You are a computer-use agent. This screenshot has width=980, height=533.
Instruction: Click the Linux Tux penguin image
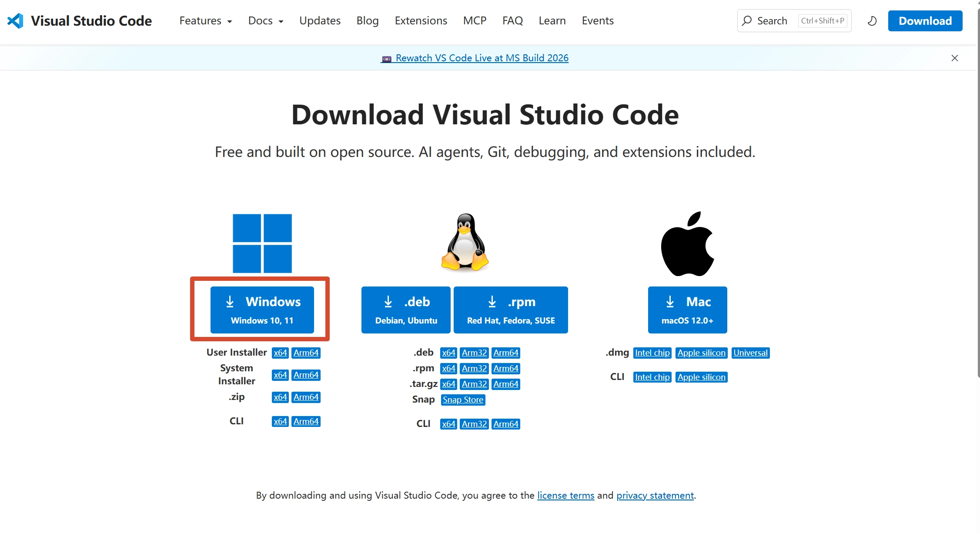[465, 242]
